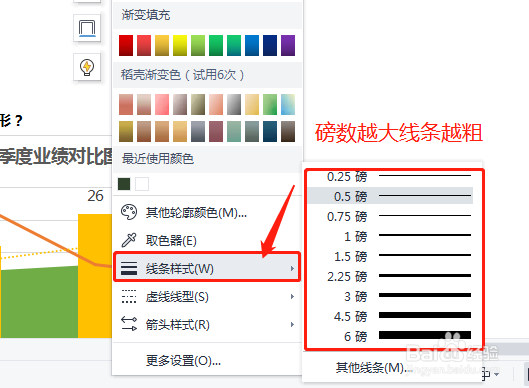This screenshot has height=388, width=529.
Task: Select 6 磅 line weight
Action: coord(390,336)
